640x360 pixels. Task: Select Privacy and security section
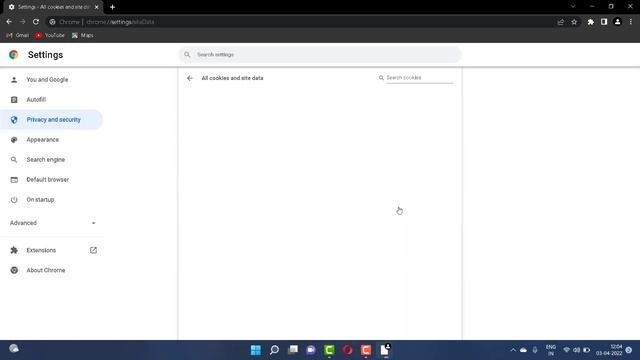[x=51, y=120]
